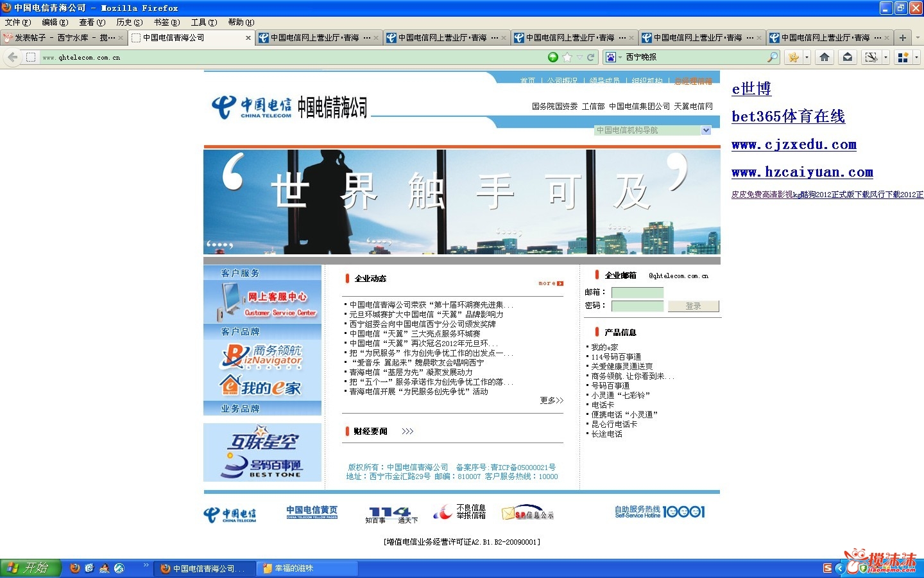Click the 114 知百事通天下 footer logo
The width and height of the screenshot is (924, 578).
pos(391,514)
